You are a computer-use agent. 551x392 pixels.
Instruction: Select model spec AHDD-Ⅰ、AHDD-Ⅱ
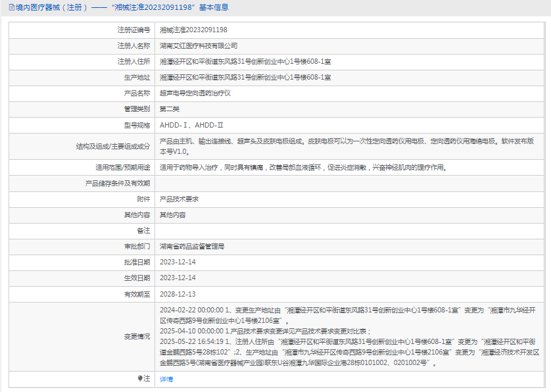pos(191,125)
